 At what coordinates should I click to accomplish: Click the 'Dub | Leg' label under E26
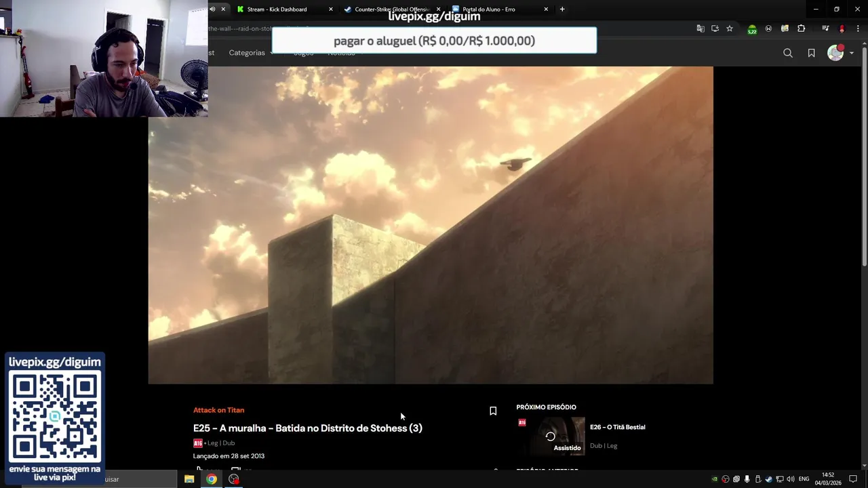click(604, 446)
